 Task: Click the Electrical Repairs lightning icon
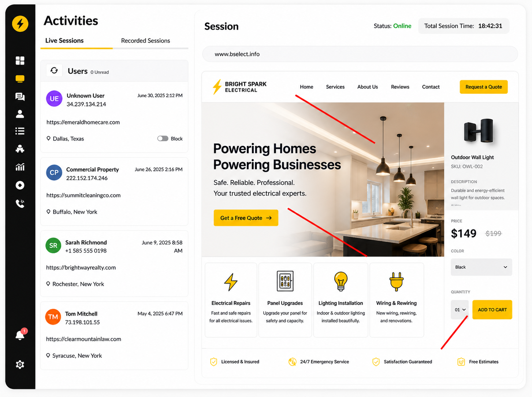click(231, 282)
